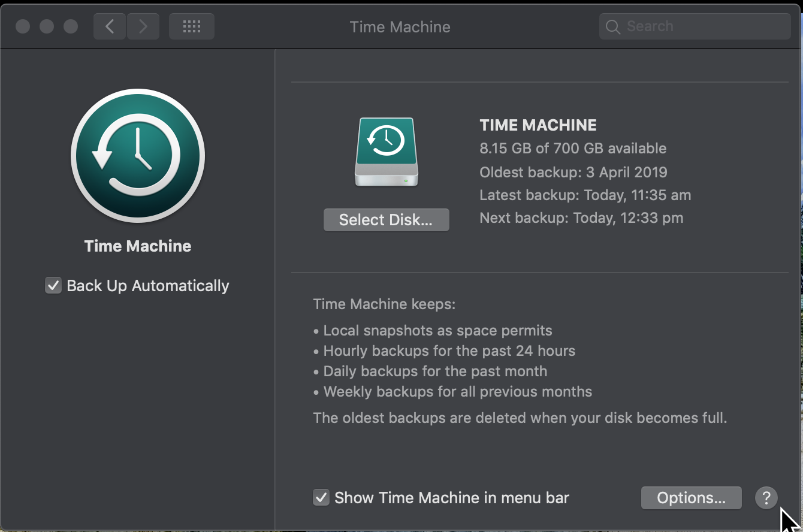Image resolution: width=803 pixels, height=532 pixels.
Task: Click the large Time Machine clock icon
Action: click(138, 156)
